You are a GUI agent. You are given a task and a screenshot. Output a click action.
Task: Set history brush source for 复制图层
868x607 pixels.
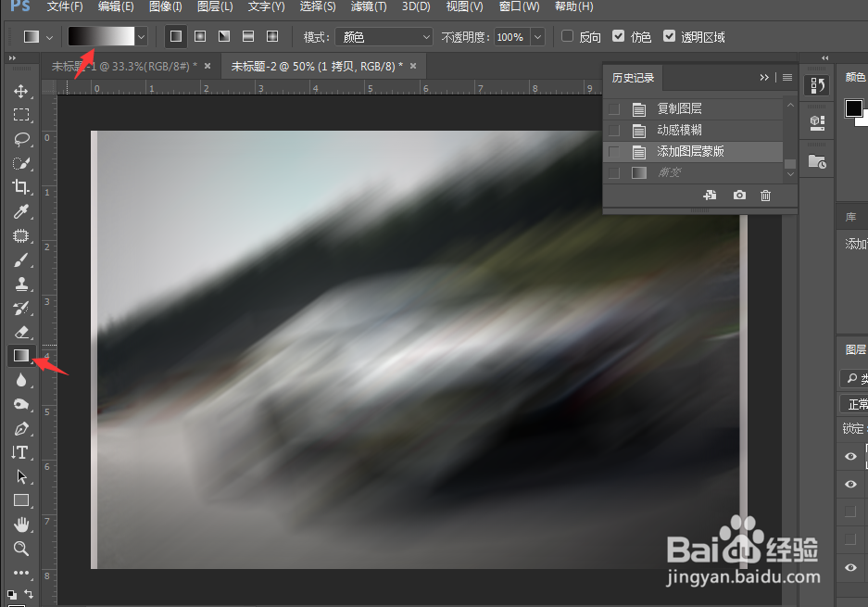point(614,108)
